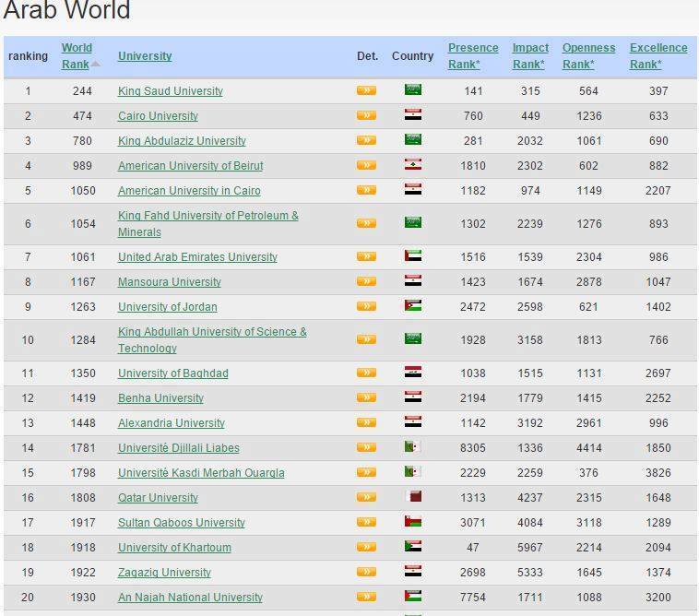The image size is (699, 616).
Task: Click Iraq flag in University of Baghdad row
Action: 413,372
